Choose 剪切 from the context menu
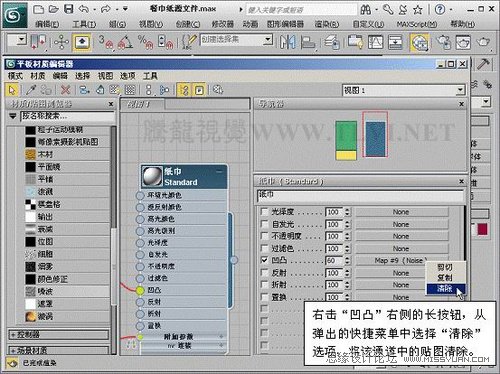The width and height of the screenshot is (500, 374). pos(445,267)
